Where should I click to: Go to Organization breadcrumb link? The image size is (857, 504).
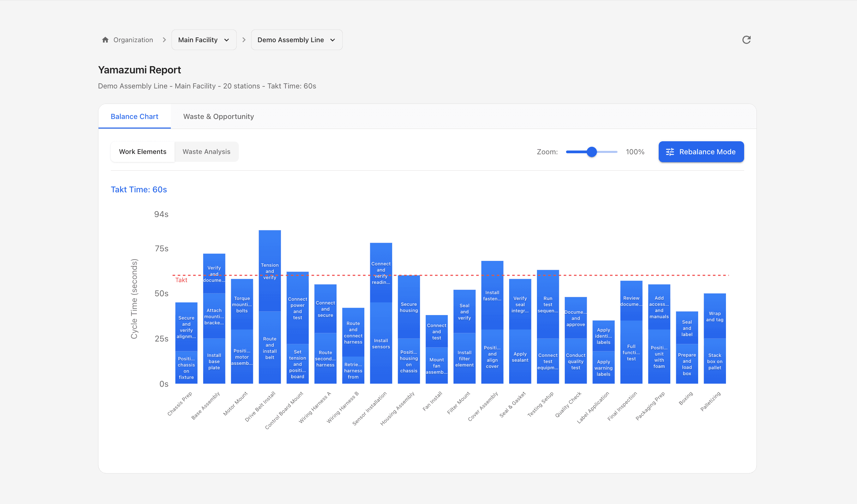(133, 40)
